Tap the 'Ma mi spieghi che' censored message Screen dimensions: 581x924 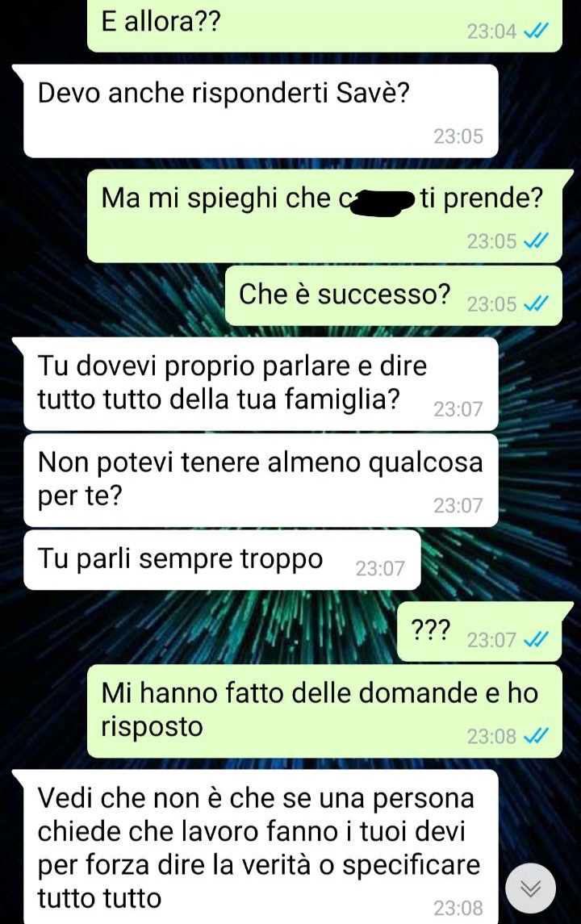[x=324, y=215]
